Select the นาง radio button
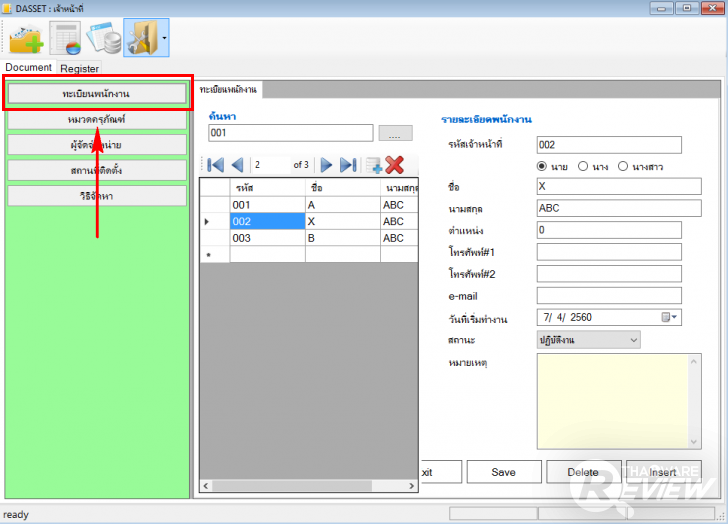This screenshot has width=728, height=524. tap(583, 166)
